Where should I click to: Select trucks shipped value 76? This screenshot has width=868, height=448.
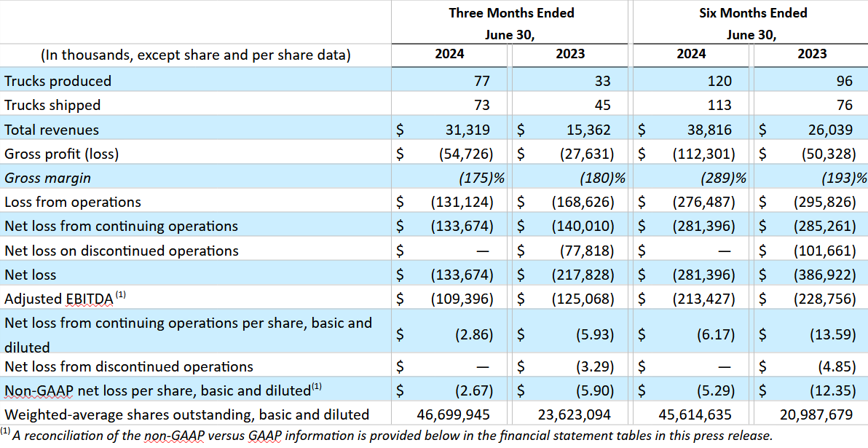844,105
